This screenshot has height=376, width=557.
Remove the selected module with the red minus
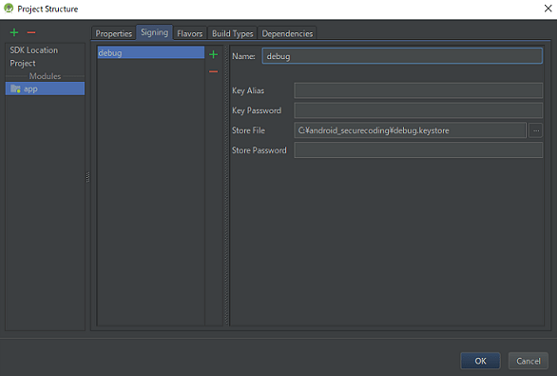point(31,32)
